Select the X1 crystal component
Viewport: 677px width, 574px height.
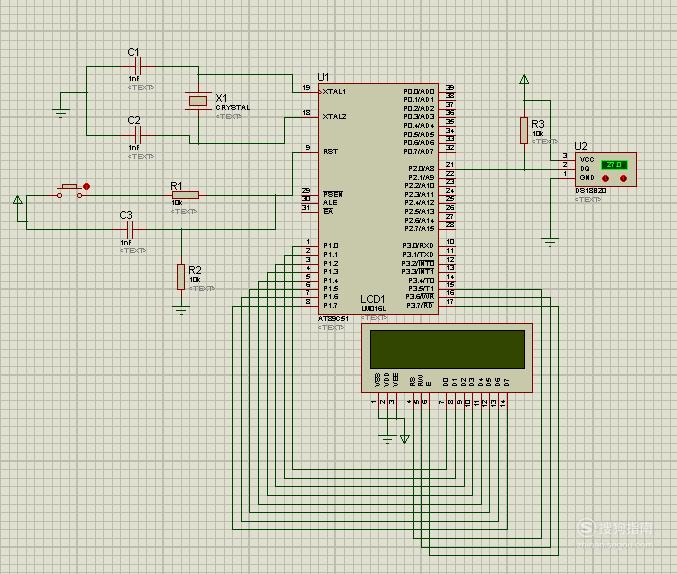(x=198, y=101)
